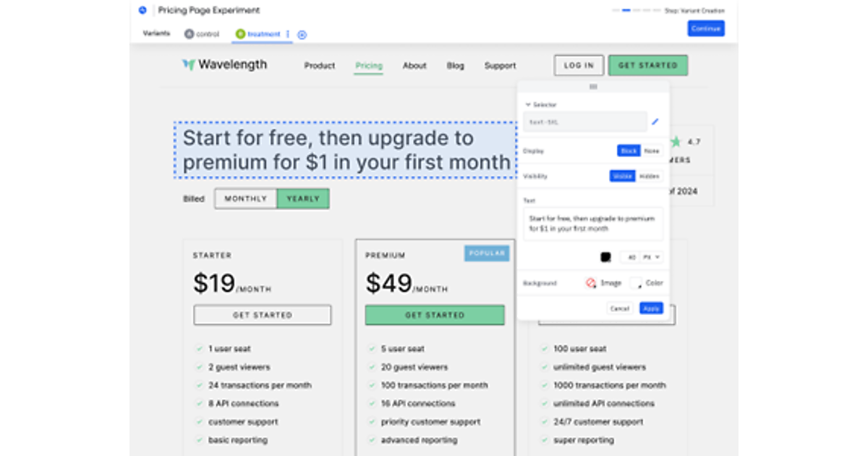Set Visibility to Visible
This screenshot has height=456, width=868.
point(622,176)
